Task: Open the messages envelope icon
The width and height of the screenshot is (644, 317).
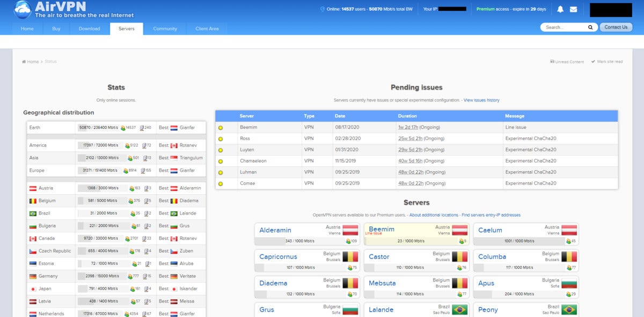Action: pos(573,9)
